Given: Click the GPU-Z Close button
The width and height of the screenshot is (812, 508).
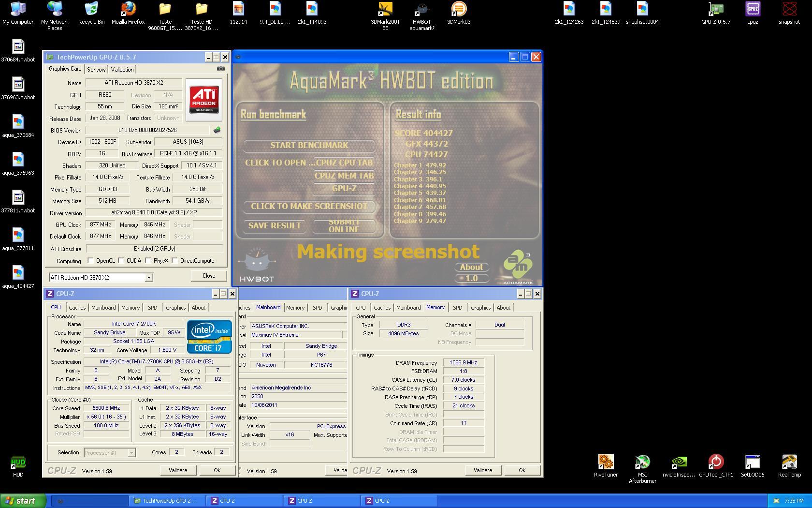Looking at the screenshot, I should click(x=209, y=276).
